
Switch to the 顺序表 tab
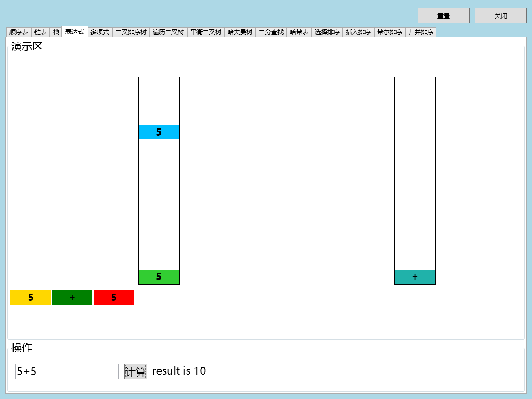[19, 32]
